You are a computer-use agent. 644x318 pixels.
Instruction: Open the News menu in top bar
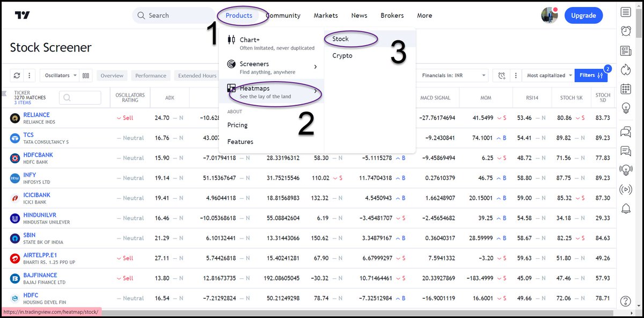[x=359, y=16]
